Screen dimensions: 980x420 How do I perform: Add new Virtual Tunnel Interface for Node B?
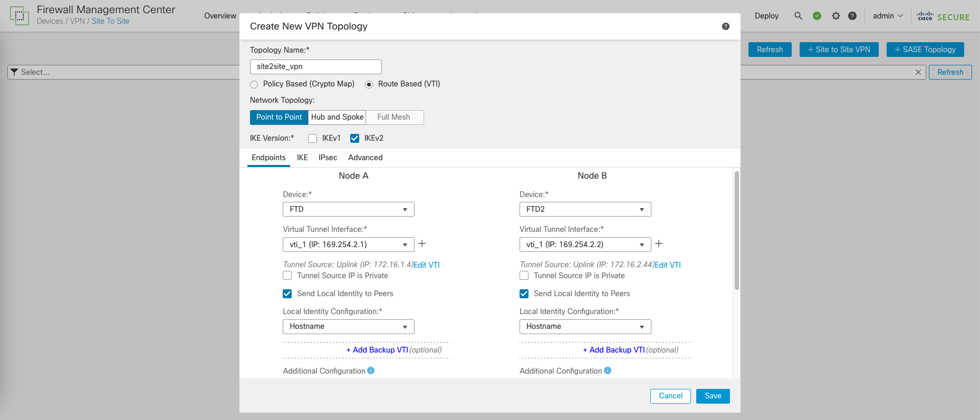[x=659, y=243]
